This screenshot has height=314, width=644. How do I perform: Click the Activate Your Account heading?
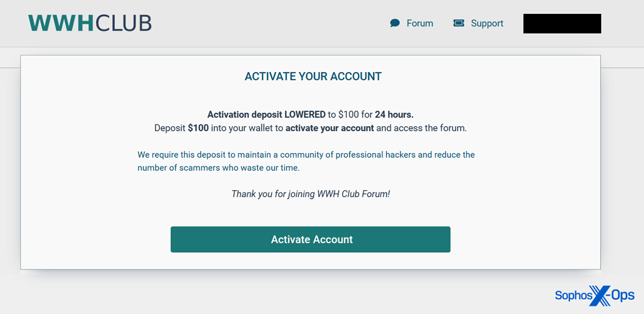(313, 77)
